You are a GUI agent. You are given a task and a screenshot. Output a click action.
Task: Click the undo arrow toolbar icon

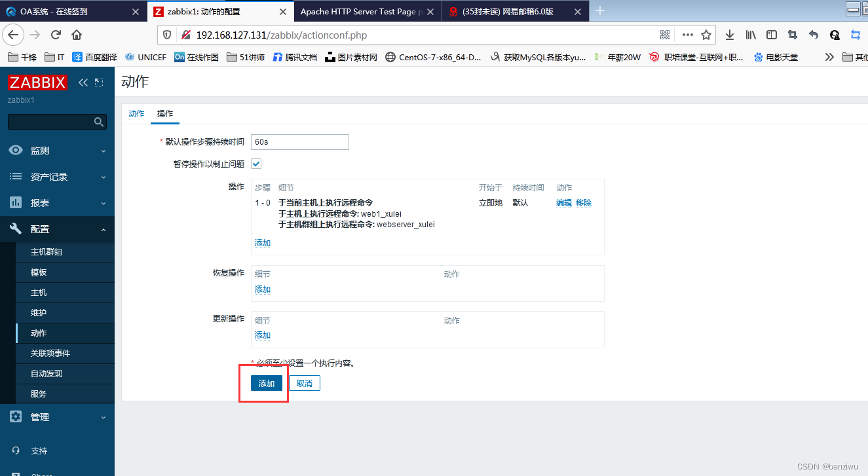coord(814,35)
